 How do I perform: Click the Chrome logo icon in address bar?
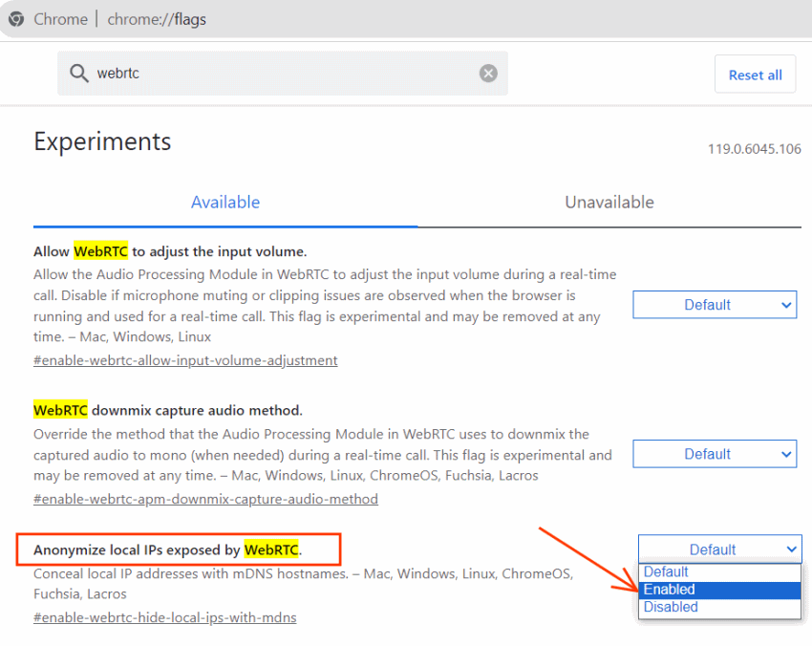click(16, 19)
